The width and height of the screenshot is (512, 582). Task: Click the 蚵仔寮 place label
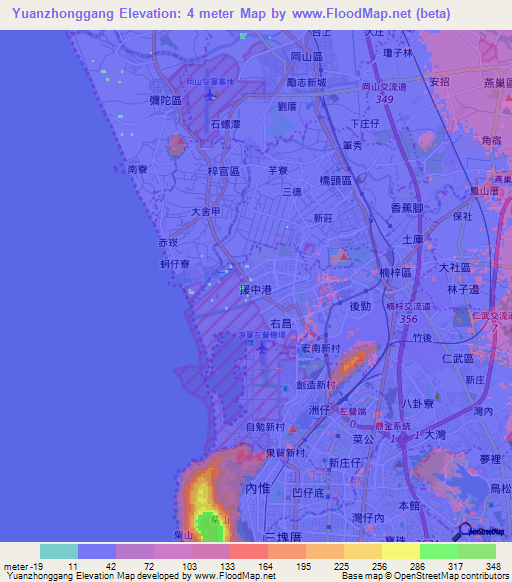click(x=175, y=264)
